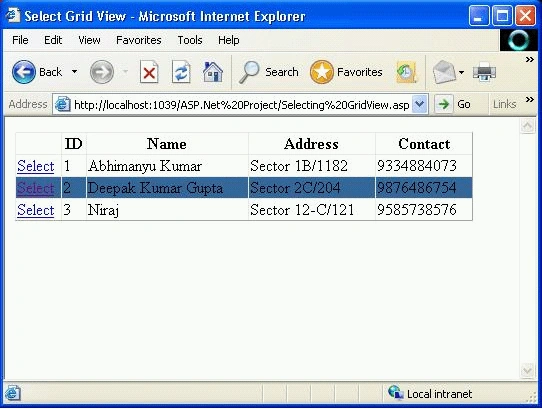Open the Favorites menu
Viewport: 542px width, 409px height.
[139, 40]
